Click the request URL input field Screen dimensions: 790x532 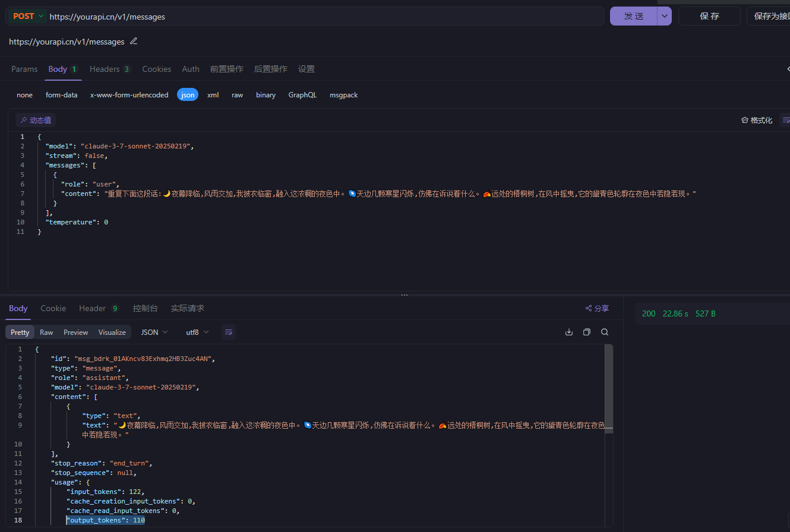(x=324, y=17)
